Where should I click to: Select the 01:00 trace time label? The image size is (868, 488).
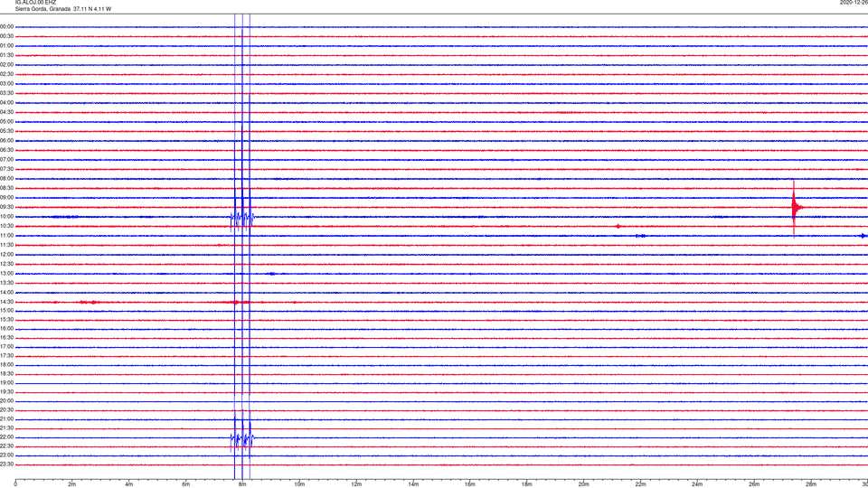click(x=6, y=46)
